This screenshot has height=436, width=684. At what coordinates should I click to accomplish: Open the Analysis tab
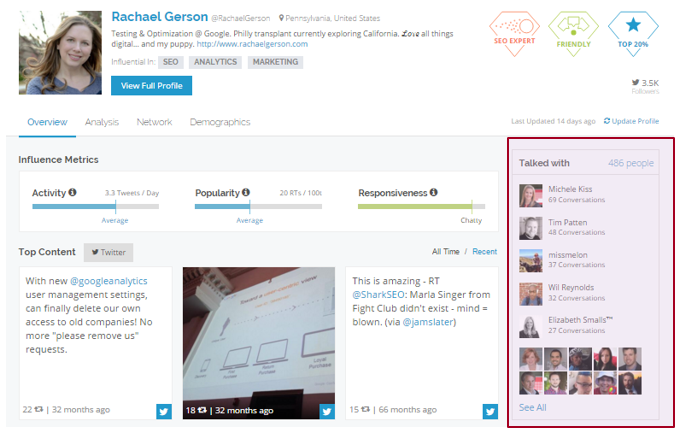tap(102, 122)
